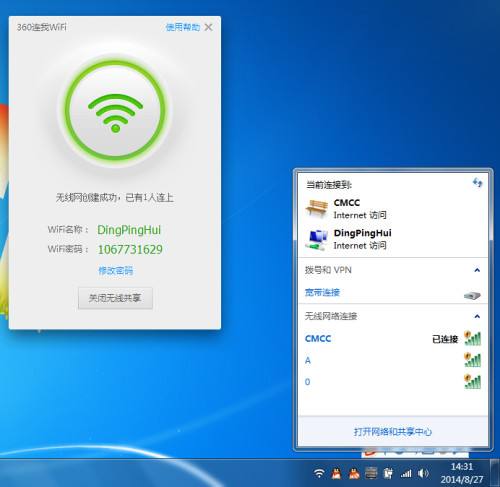
Task: Open 打开网络和共享中心 link
Action: [x=393, y=432]
